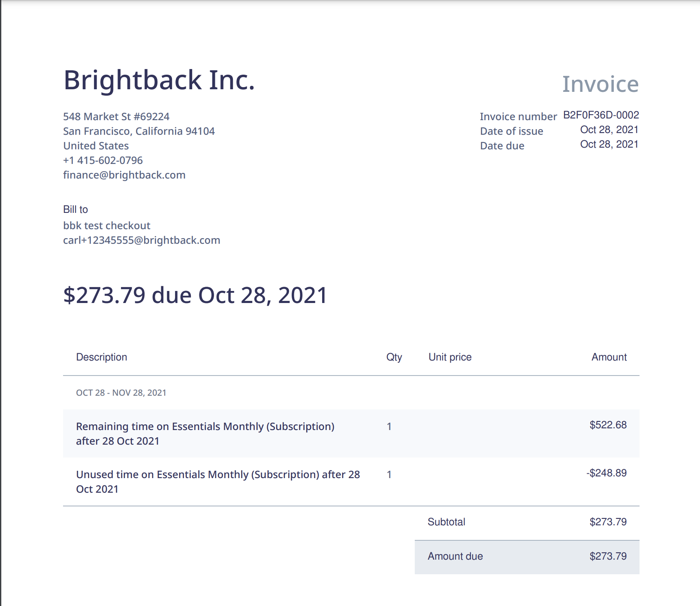The height and width of the screenshot is (606, 700).
Task: Click the Subtotal label
Action: pyautogui.click(x=446, y=522)
